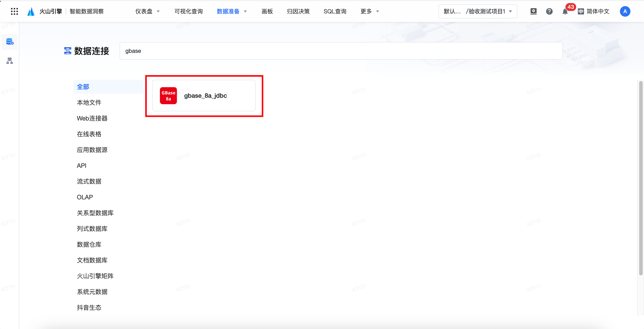This screenshot has height=329, width=644.
Task: Choose the gbase_8a_jdbc connector card
Action: pyautogui.click(x=204, y=96)
